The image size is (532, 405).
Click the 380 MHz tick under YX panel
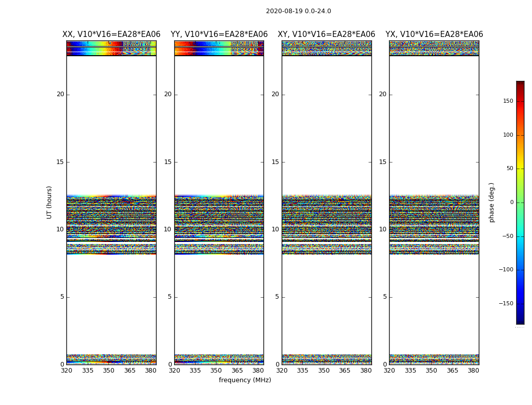(473, 371)
